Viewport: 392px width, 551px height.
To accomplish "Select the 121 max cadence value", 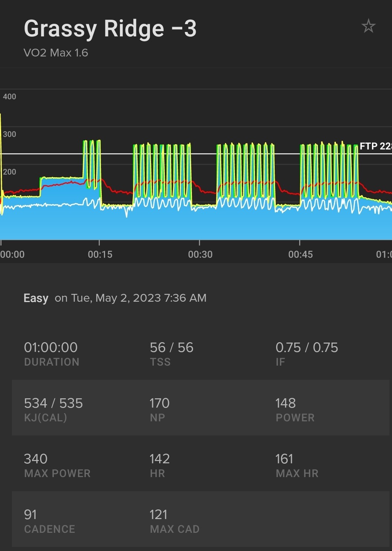I will pyautogui.click(x=159, y=515).
